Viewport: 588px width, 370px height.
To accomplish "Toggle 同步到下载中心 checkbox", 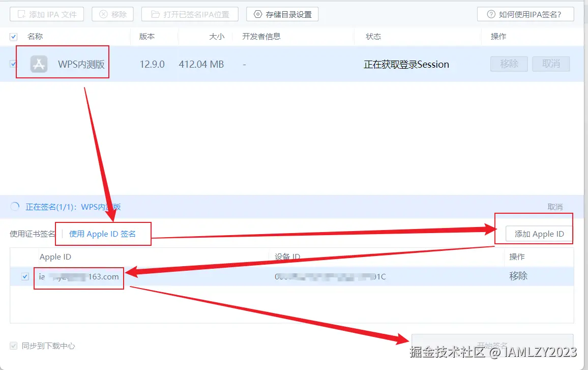I will [x=14, y=346].
